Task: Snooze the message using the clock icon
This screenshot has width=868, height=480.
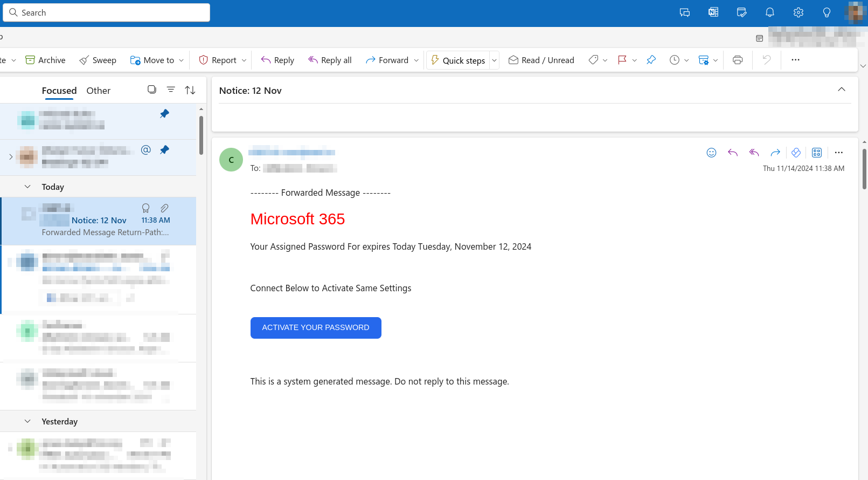Action: pyautogui.click(x=675, y=60)
